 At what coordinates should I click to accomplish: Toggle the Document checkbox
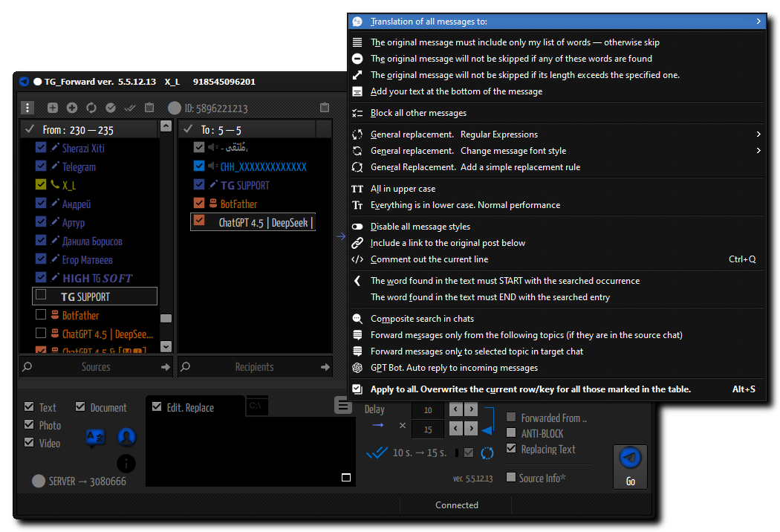[x=80, y=406]
